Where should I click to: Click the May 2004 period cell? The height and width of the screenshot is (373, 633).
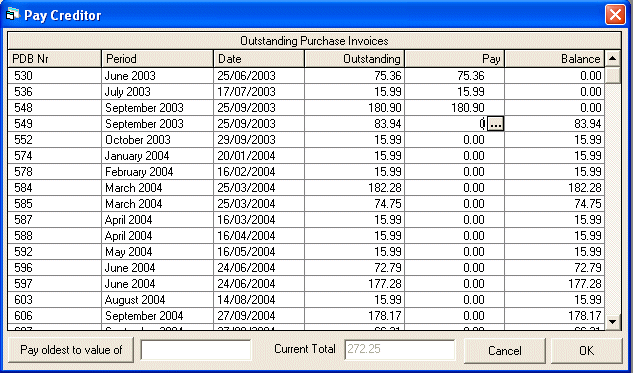coord(157,252)
